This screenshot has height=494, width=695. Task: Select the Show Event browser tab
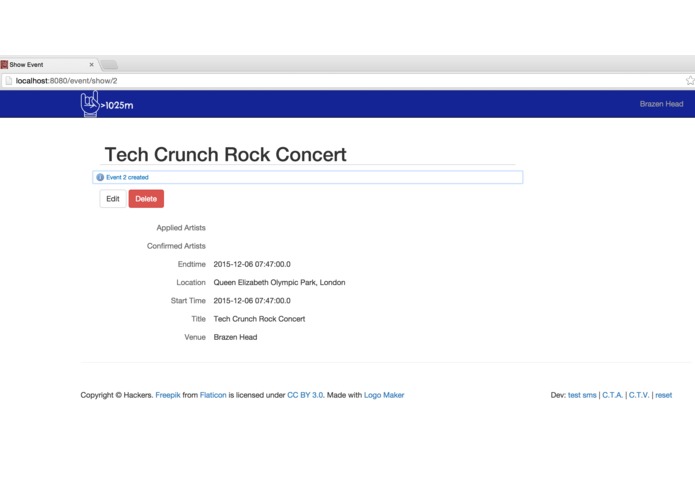(48, 65)
